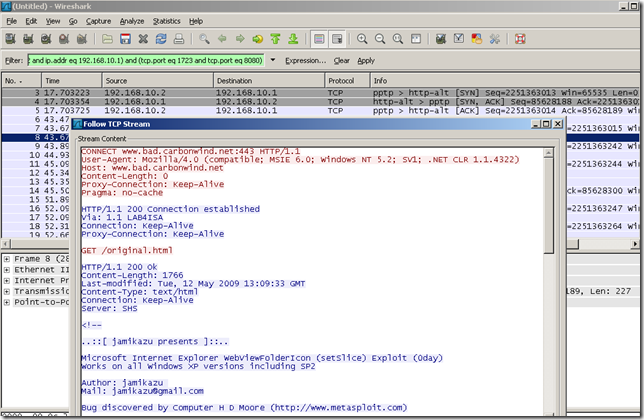Edit coloring rules icon
The image size is (644, 420).
[477, 39]
